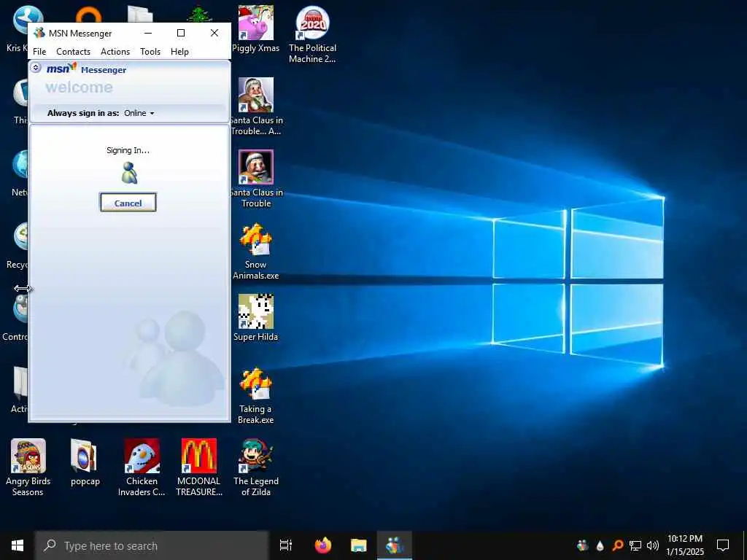The width and height of the screenshot is (747, 560).
Task: Click the water drop tray icon
Action: [600, 545]
